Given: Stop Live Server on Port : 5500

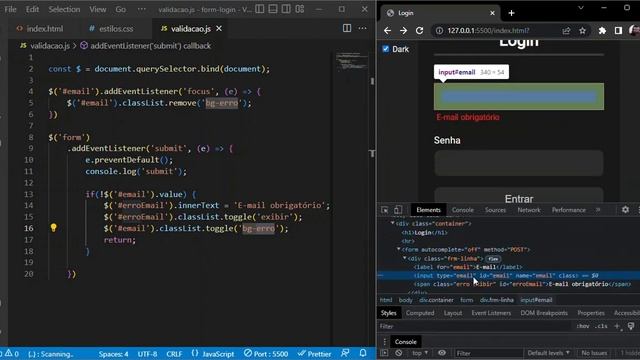Looking at the screenshot, I should point(266,353).
